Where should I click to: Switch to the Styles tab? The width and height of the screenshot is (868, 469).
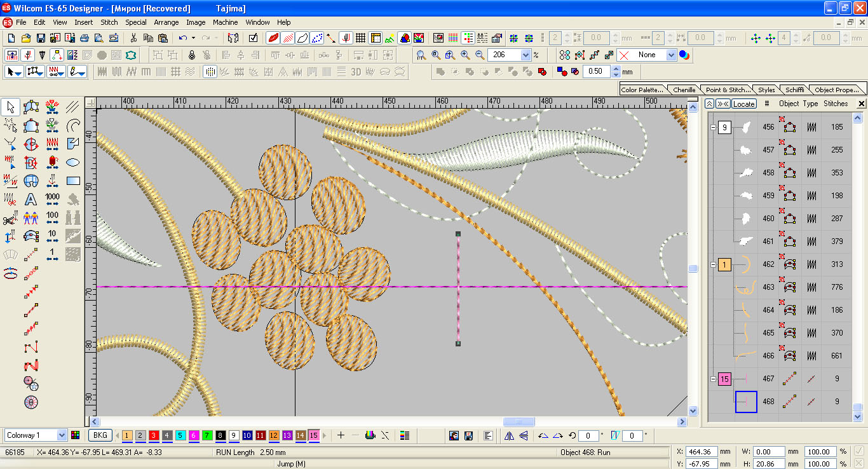(x=766, y=90)
